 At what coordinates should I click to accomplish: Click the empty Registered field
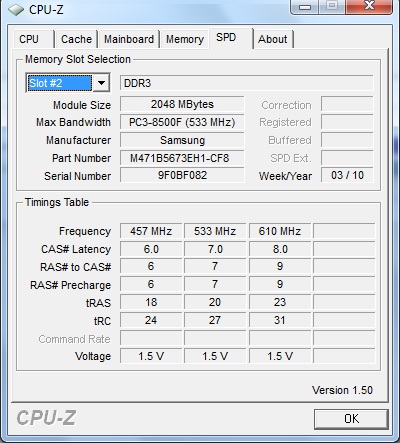click(347, 122)
